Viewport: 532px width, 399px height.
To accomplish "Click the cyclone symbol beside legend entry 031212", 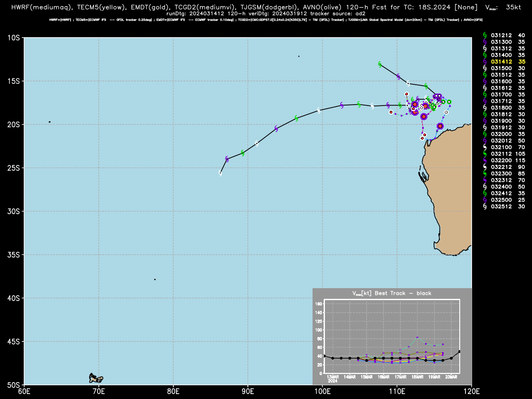I will [x=485, y=35].
